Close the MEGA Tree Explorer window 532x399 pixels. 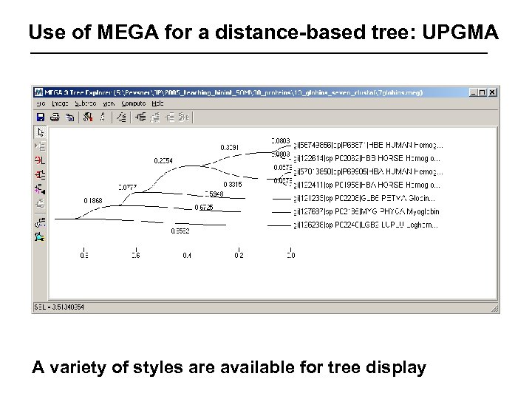[x=492, y=92]
